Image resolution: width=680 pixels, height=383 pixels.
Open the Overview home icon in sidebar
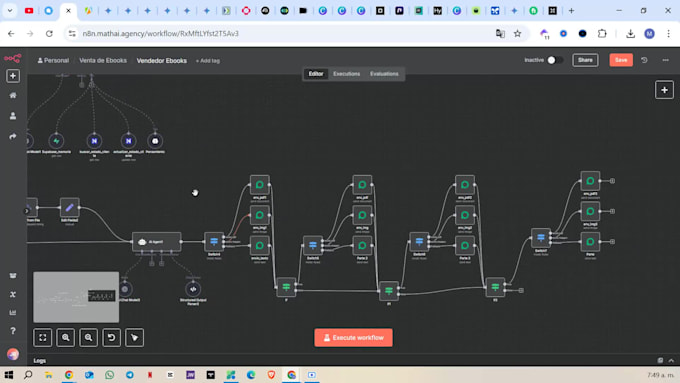(13, 95)
